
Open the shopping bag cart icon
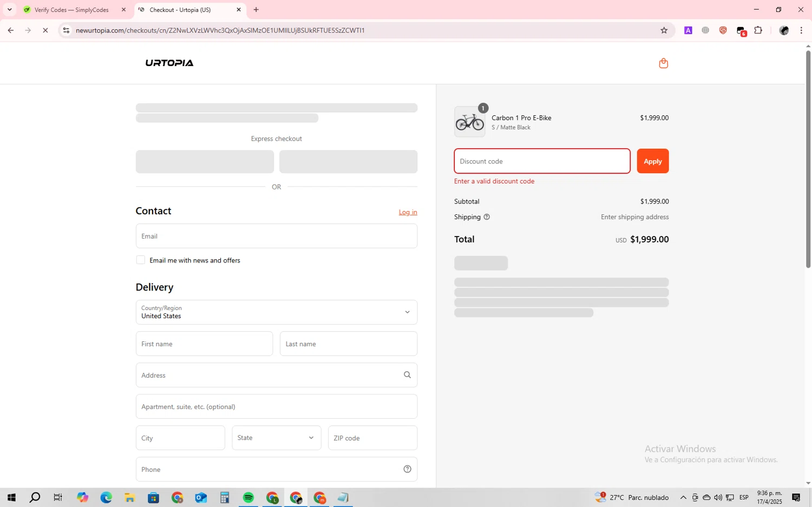tap(663, 63)
